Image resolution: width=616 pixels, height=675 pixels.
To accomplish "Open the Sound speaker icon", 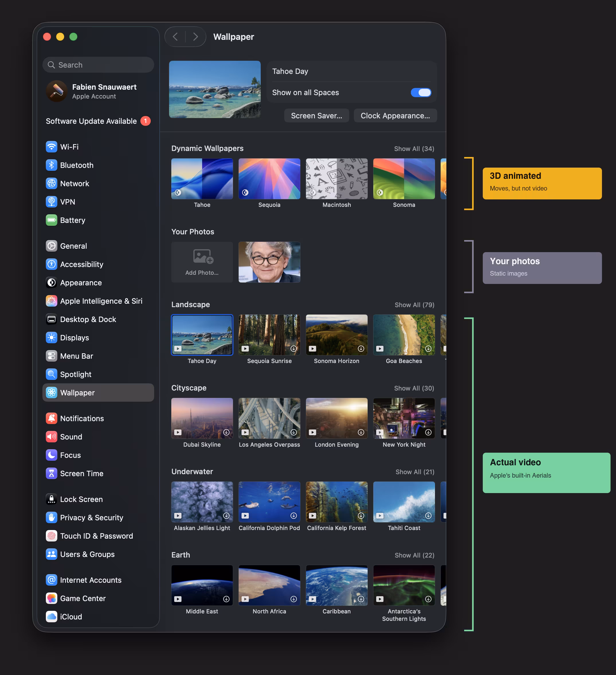I will (x=51, y=437).
